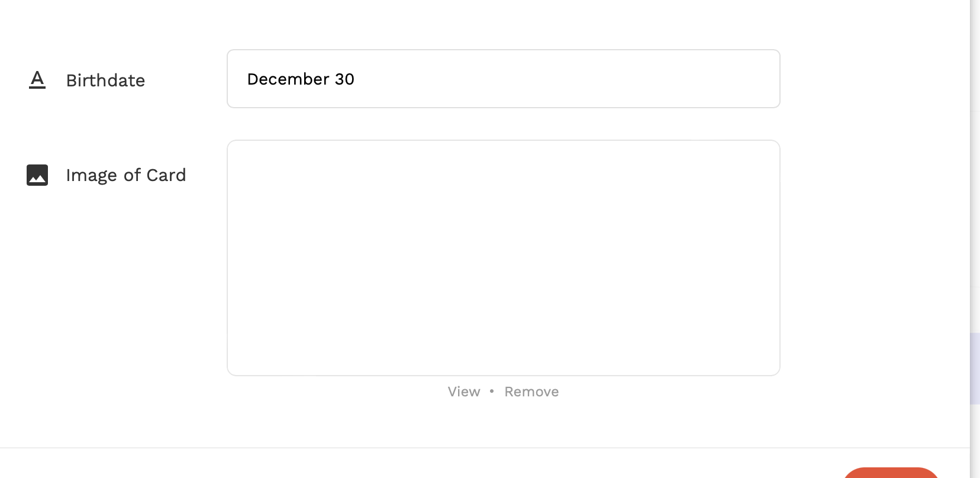Click the Birthdate text-field type icon
Image resolution: width=980 pixels, height=478 pixels.
37,80
